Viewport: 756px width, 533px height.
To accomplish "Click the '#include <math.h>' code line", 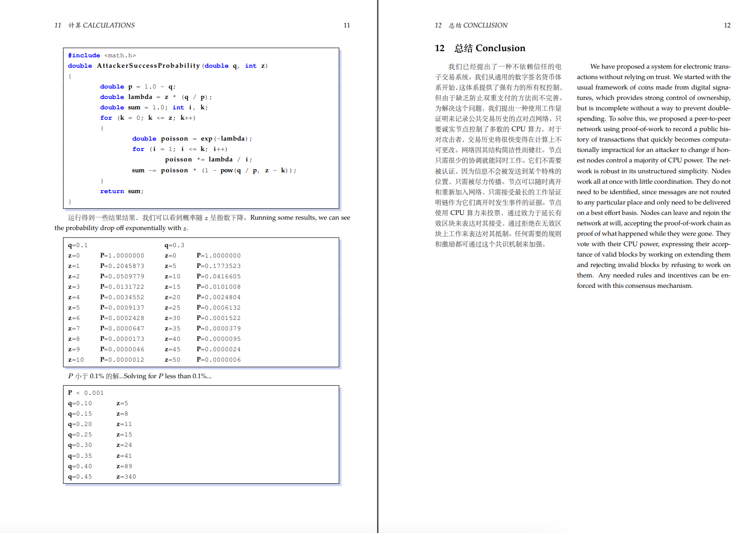I will coord(102,55).
